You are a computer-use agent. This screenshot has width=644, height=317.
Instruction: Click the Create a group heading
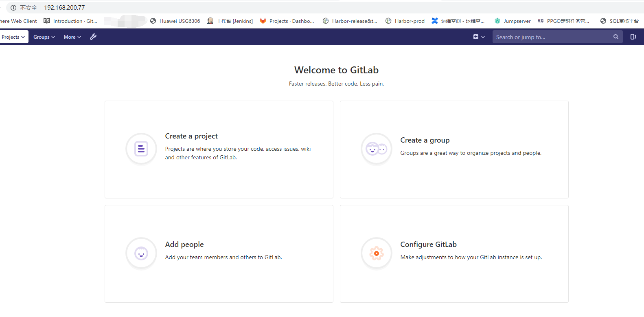tap(425, 140)
